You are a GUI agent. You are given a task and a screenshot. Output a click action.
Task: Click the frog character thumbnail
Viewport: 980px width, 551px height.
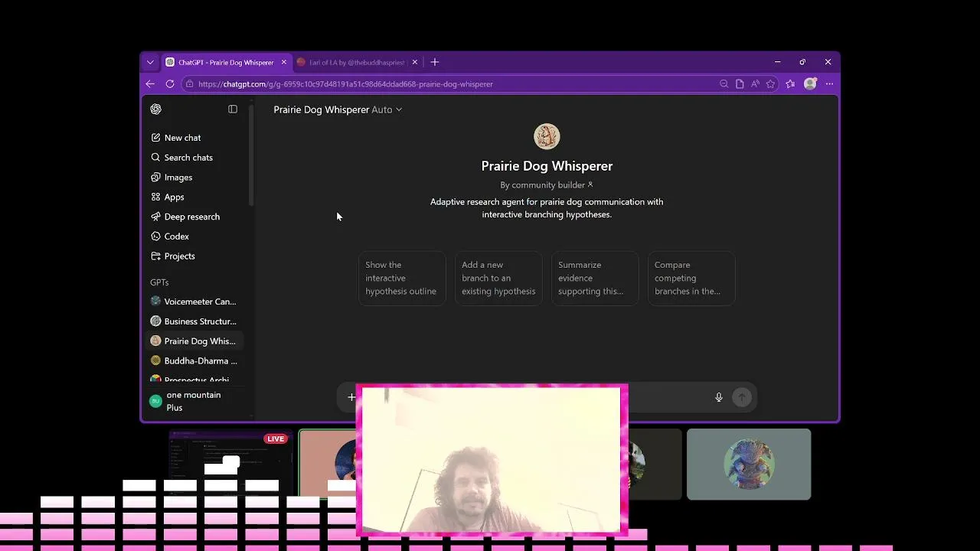click(749, 465)
